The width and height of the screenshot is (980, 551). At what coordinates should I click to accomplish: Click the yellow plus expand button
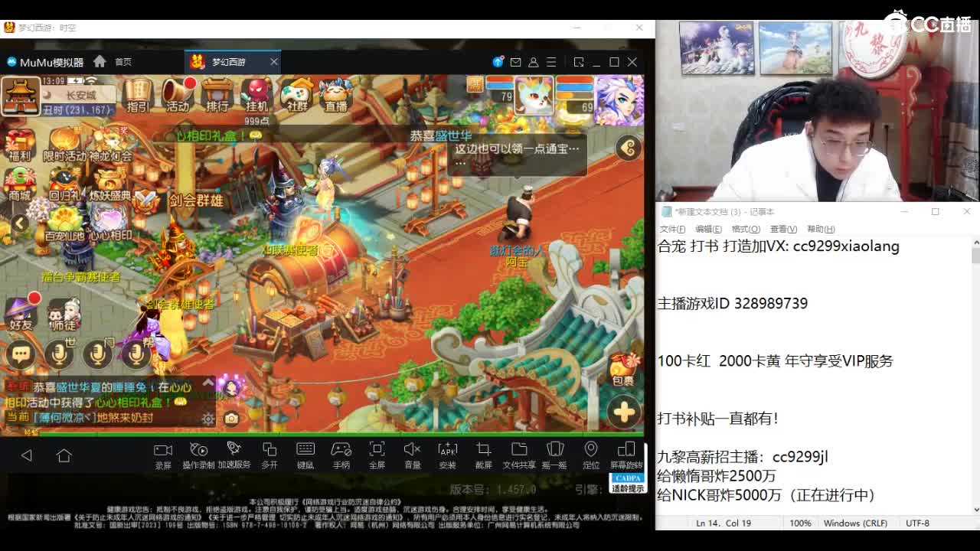[624, 412]
